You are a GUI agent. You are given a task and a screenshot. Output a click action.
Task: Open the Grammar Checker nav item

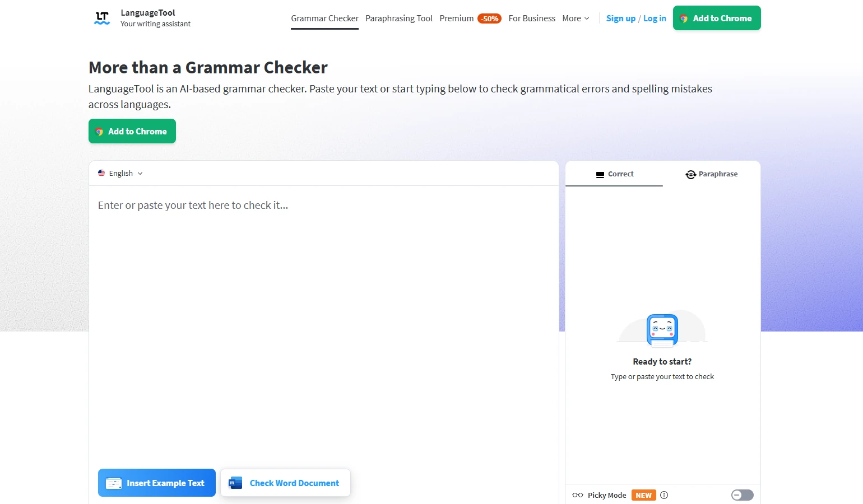click(x=324, y=18)
